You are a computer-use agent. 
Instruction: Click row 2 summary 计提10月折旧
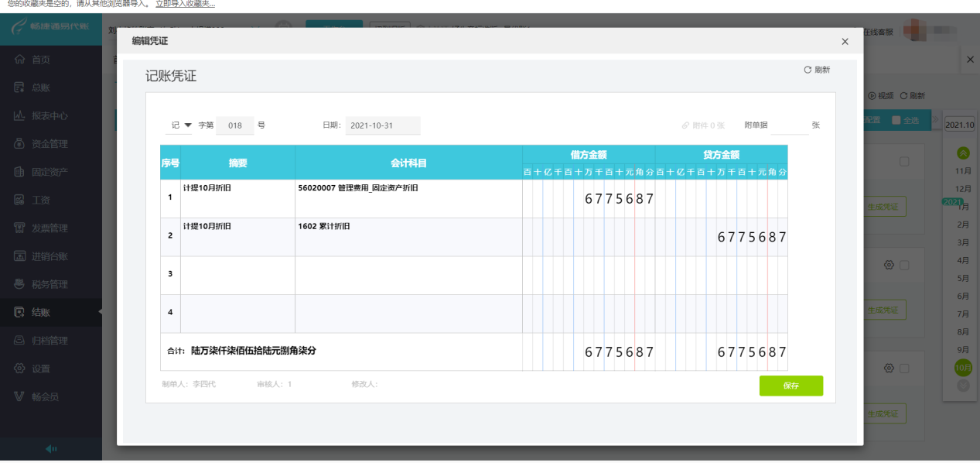[207, 227]
